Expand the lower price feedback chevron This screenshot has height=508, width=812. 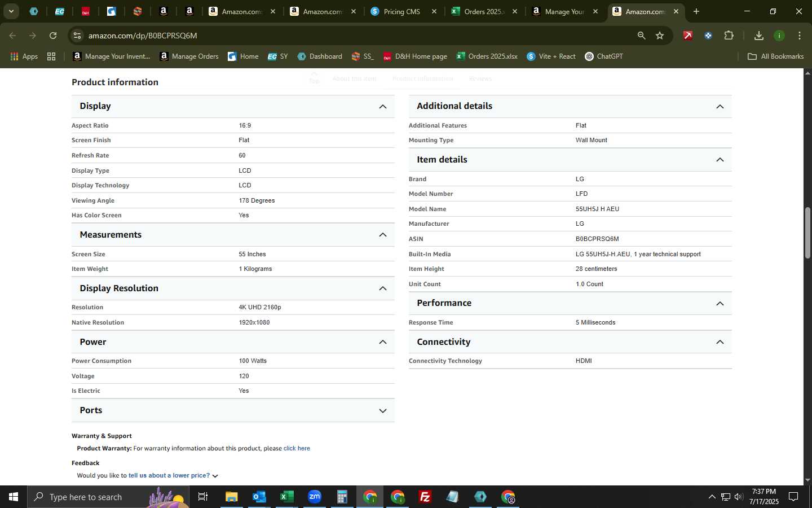215,476
